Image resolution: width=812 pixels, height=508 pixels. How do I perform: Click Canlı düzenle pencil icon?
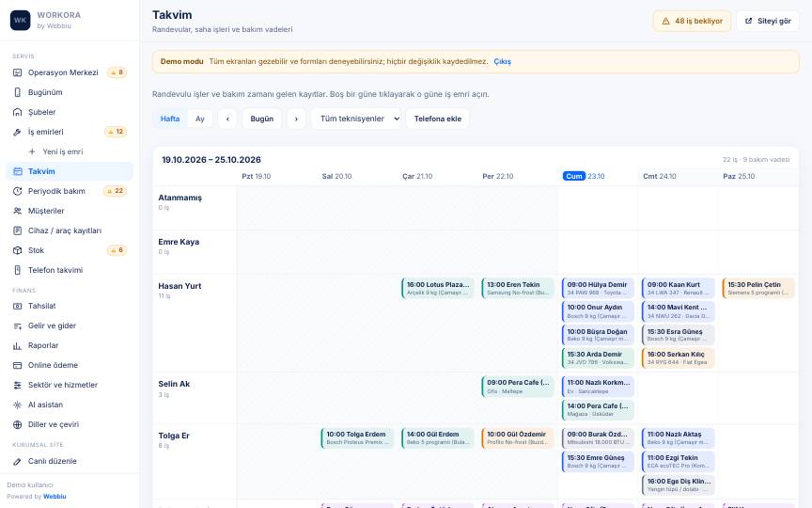pos(17,461)
